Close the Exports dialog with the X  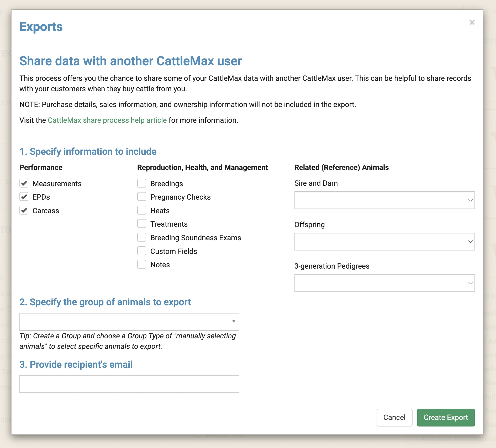tap(472, 23)
